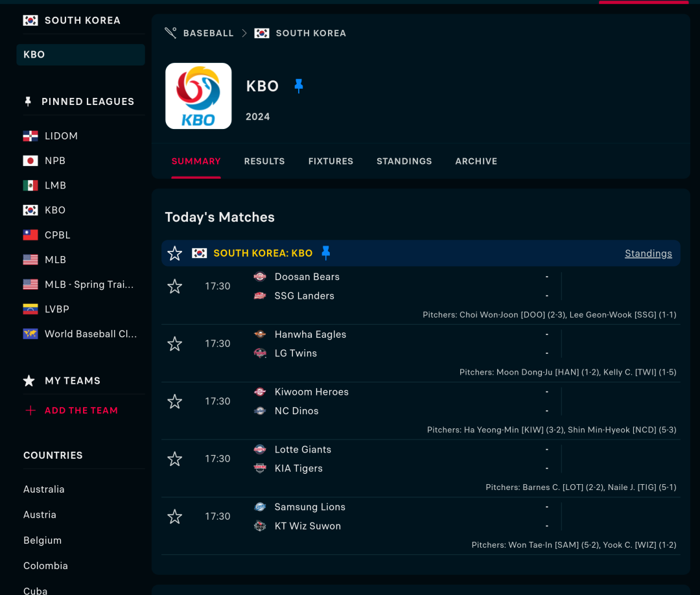The height and width of the screenshot is (595, 700).
Task: Expand Austria in countries list
Action: pyautogui.click(x=40, y=515)
